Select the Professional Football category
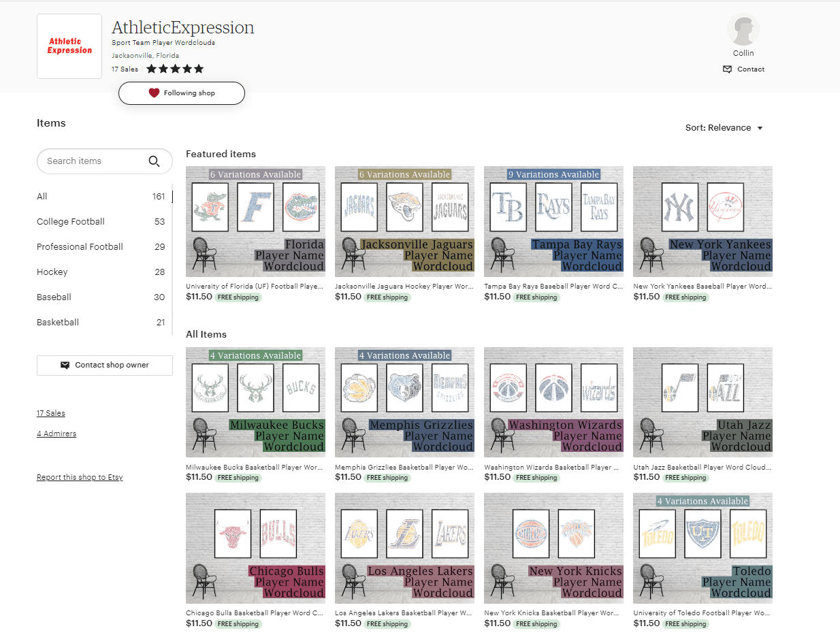This screenshot has width=840, height=635. pos(101,247)
